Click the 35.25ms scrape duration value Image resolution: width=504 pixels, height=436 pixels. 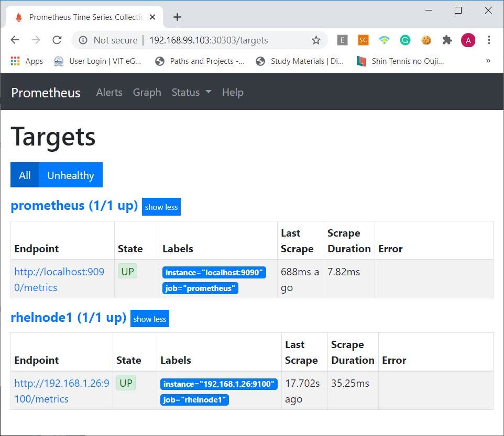tap(350, 383)
